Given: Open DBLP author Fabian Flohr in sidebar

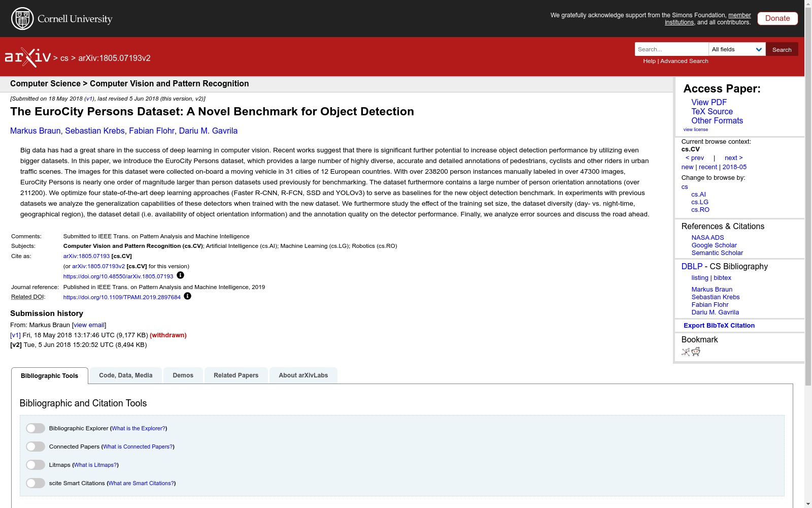Looking at the screenshot, I should coord(710,305).
